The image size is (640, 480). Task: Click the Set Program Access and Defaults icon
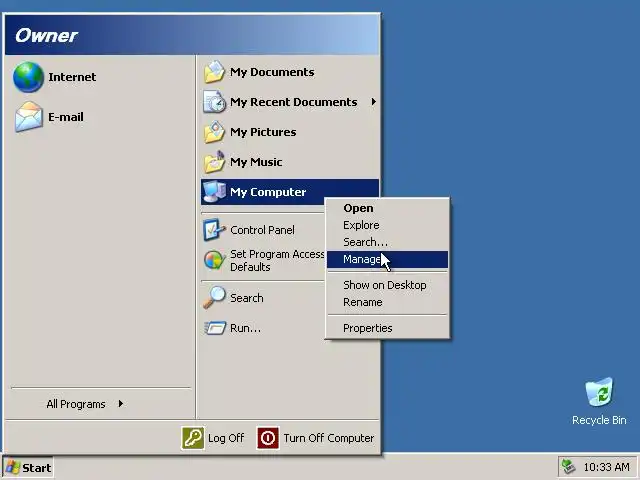pyautogui.click(x=214, y=260)
